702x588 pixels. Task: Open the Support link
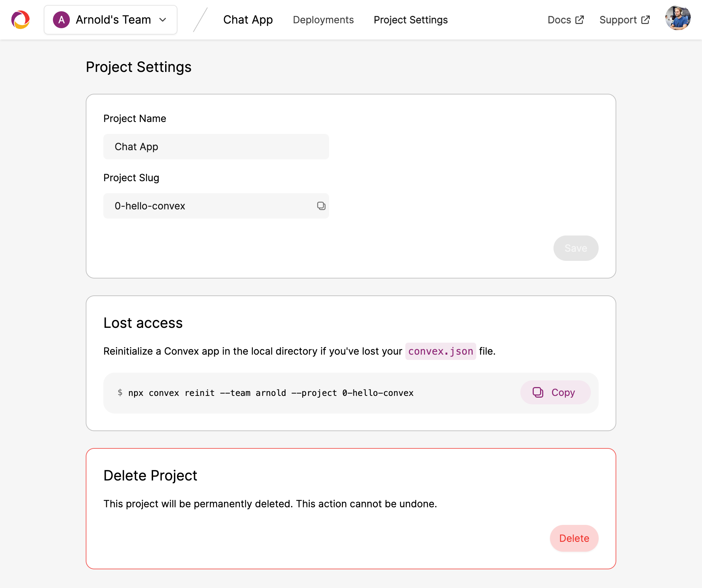point(618,20)
